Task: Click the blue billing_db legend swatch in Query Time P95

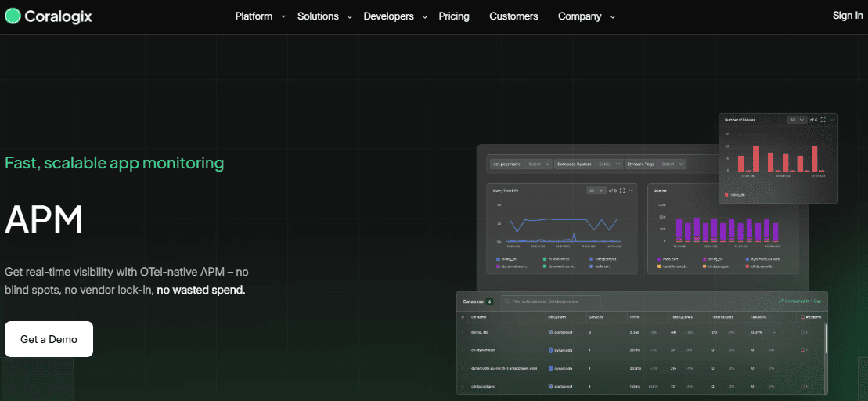Action: click(x=499, y=259)
